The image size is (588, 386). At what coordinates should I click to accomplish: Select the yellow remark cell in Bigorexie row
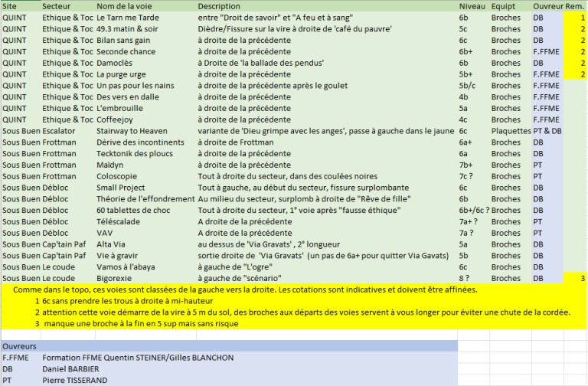pyautogui.click(x=575, y=278)
